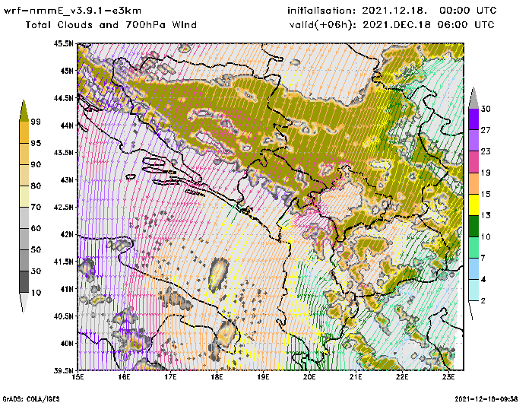This screenshot has height=403, width=532.
Task: Click the '45.5N' latitude label
Action: (x=63, y=43)
